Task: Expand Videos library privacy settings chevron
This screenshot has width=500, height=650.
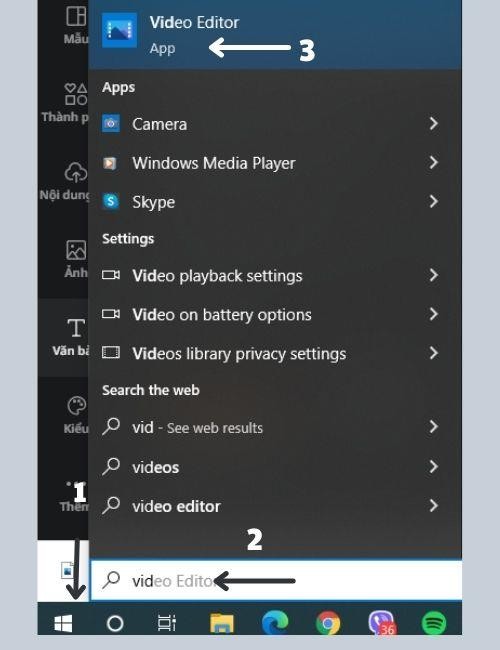Action: 433,353
